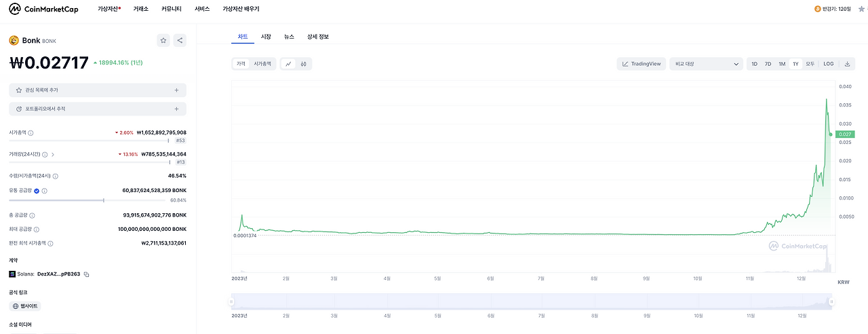Set chart range to 모두
868x334 pixels.
[810, 64]
